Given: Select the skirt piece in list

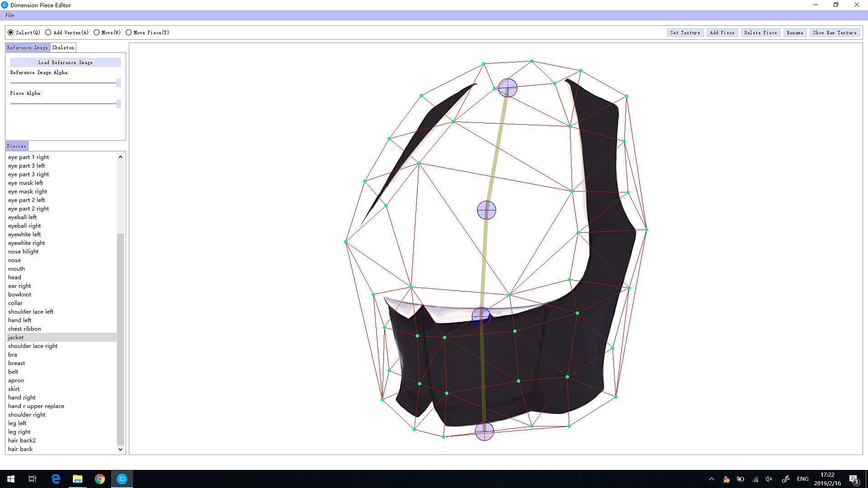Looking at the screenshot, I should [14, 389].
